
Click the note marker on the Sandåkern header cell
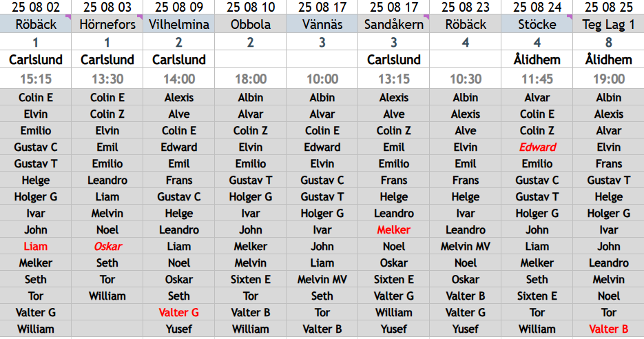(x=427, y=17)
